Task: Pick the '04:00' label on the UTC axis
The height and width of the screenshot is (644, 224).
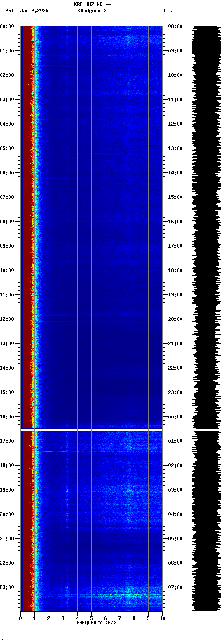Action: pyautogui.click(x=175, y=514)
